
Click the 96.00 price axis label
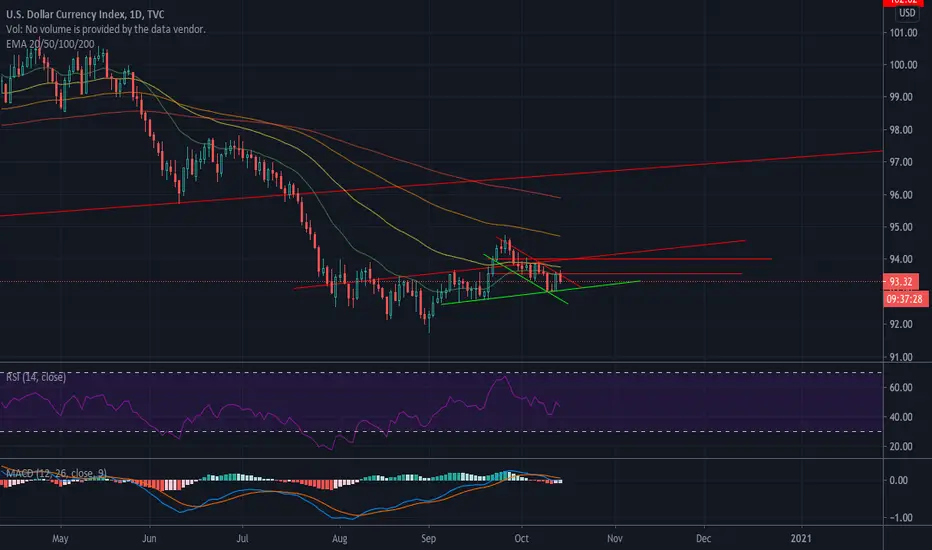[x=900, y=194]
